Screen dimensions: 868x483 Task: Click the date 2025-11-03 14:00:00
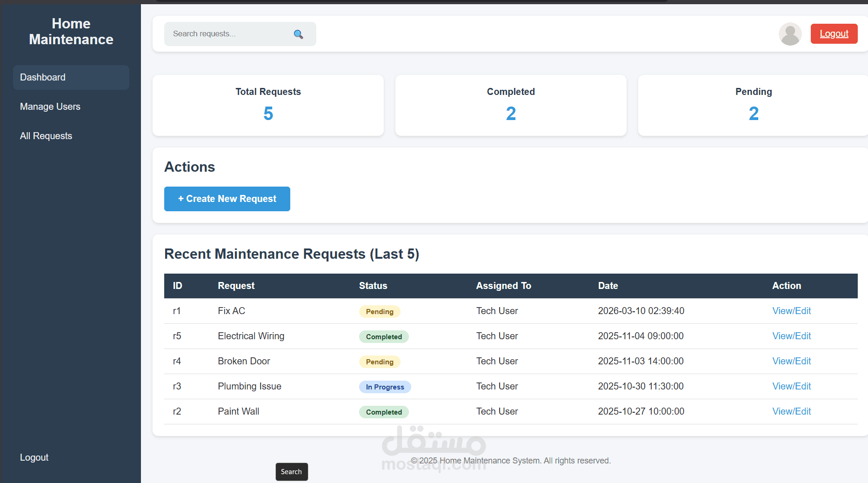click(x=641, y=361)
